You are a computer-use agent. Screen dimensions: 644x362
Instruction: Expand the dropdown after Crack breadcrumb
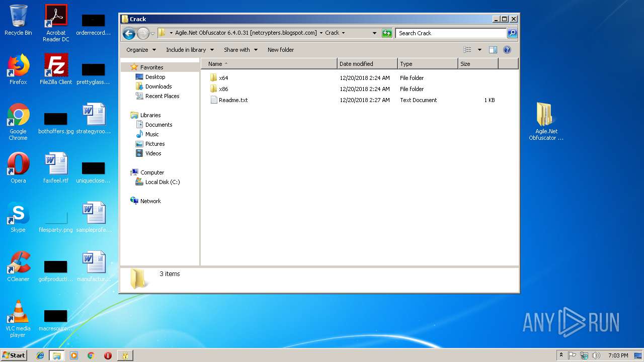pos(344,33)
